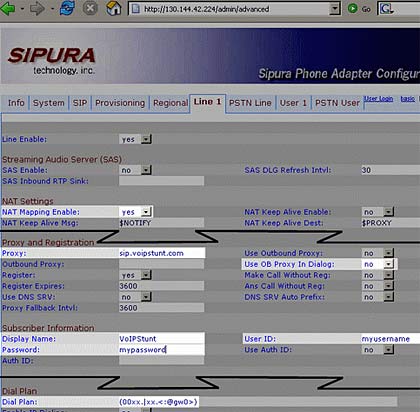The image size is (420, 412).
Task: Switch to the Info tab
Action: pyautogui.click(x=16, y=103)
